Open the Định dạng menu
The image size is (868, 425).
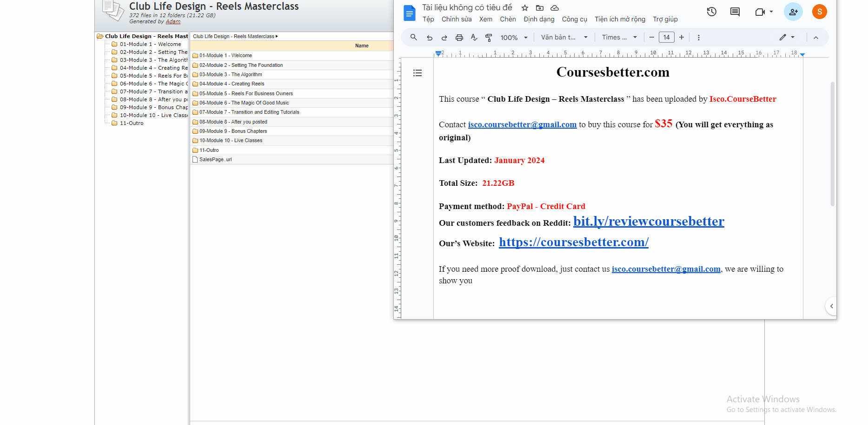coord(539,19)
